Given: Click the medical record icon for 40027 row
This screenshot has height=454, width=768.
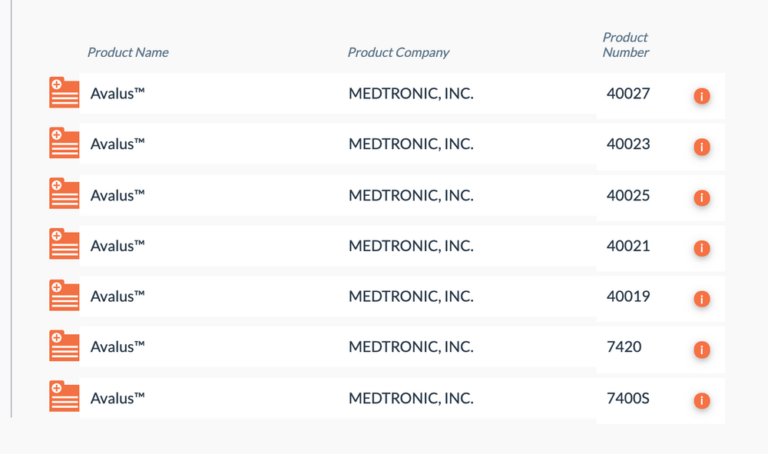Looking at the screenshot, I should 64,93.
